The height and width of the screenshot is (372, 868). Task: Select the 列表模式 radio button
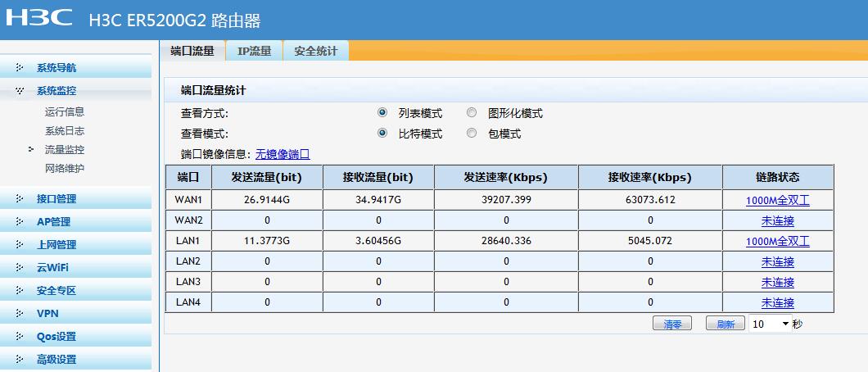(382, 113)
